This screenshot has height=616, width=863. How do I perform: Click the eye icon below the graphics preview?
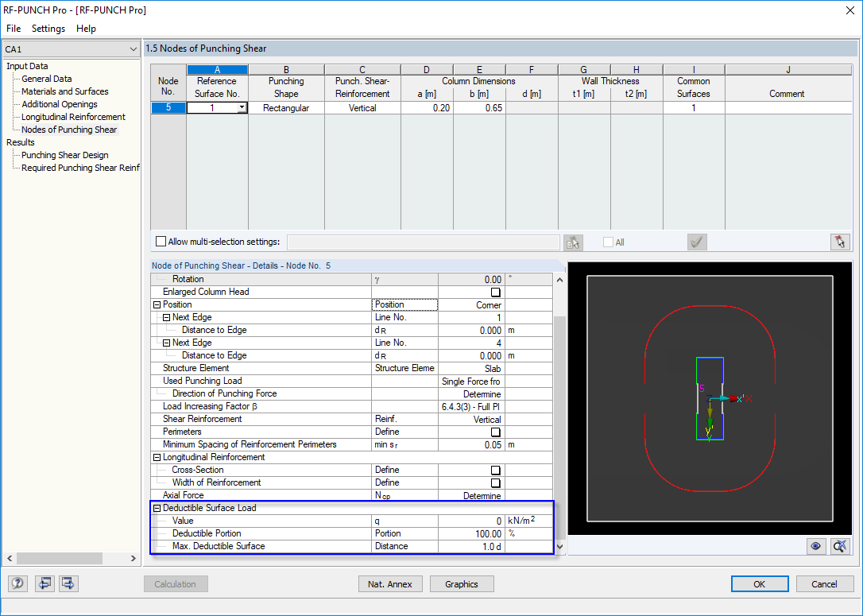pyautogui.click(x=815, y=546)
